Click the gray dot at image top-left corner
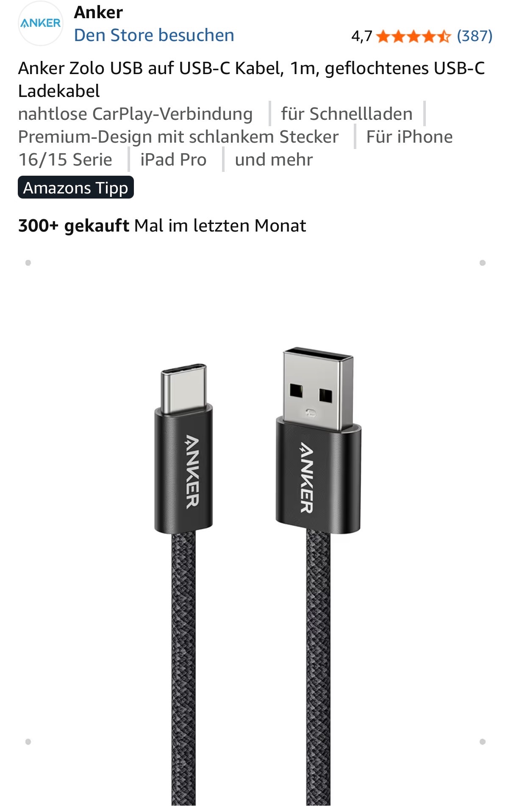 click(x=28, y=263)
